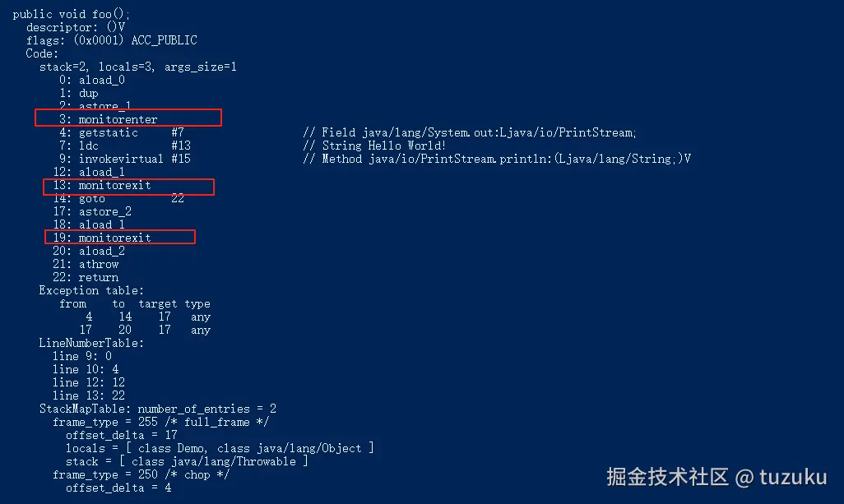Click the PrintStream.println method comment
This screenshot has width=844, height=504.
pos(497,159)
